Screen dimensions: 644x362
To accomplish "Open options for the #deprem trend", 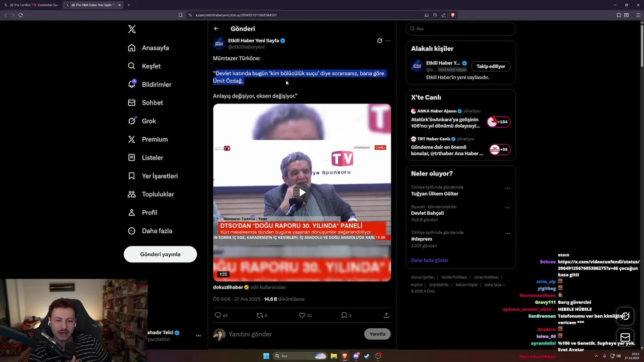I will (507, 233).
